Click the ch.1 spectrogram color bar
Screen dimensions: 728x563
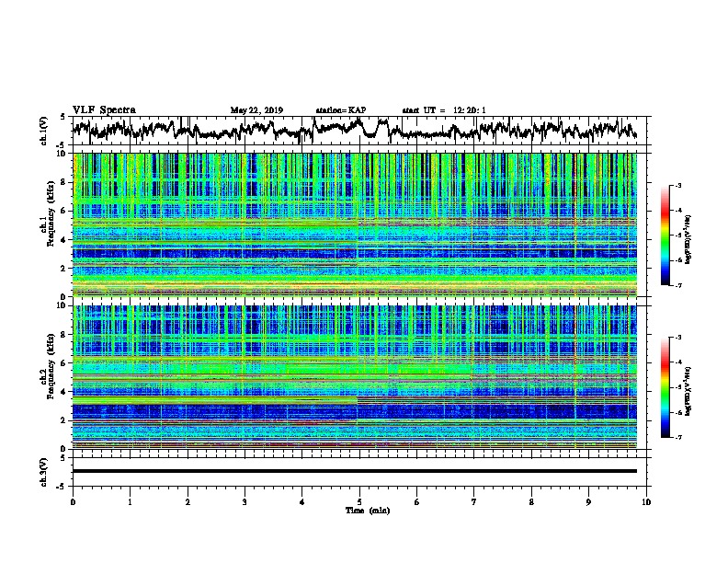665,236
